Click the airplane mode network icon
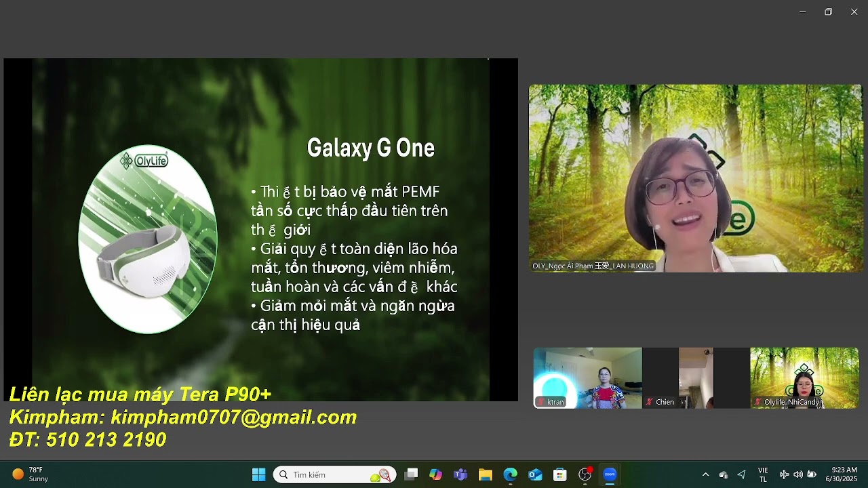 [x=784, y=474]
